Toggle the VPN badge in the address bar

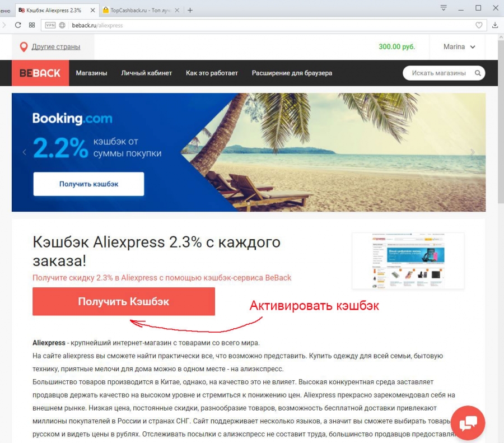tap(50, 25)
